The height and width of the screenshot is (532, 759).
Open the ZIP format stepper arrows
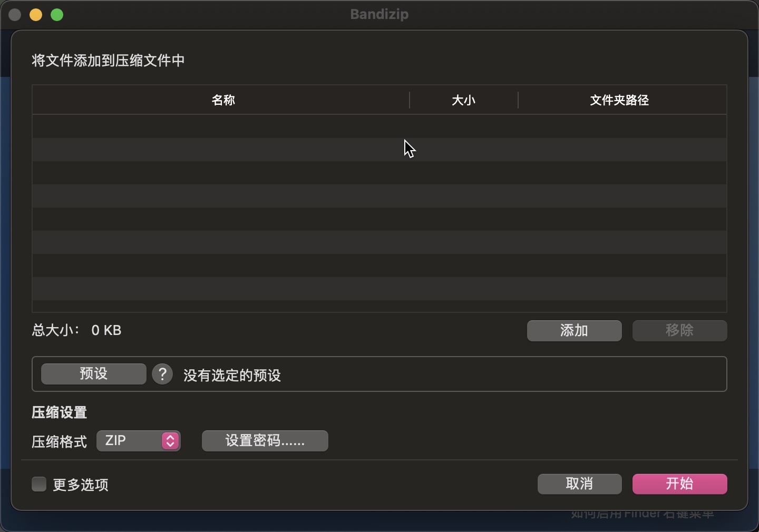click(169, 441)
